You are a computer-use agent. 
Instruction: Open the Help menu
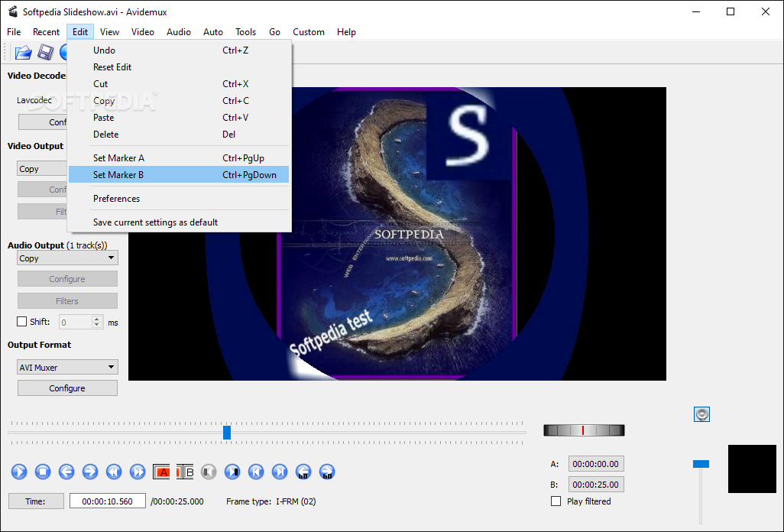pos(346,32)
